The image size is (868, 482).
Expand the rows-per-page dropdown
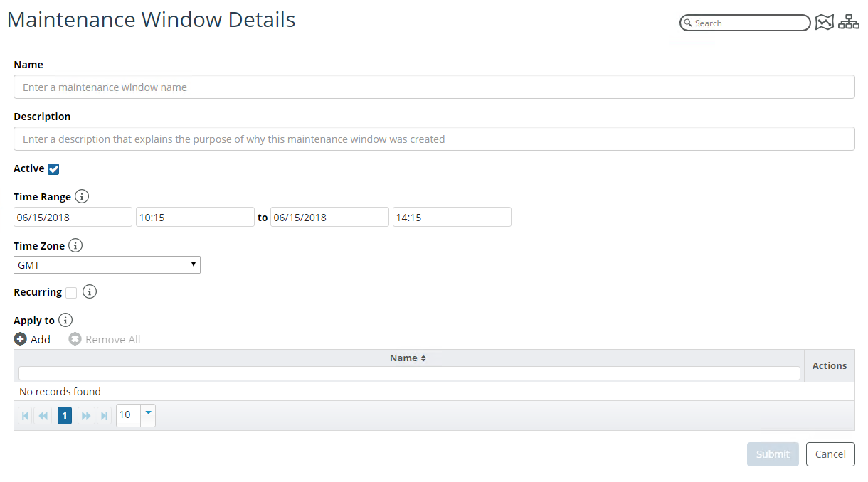(148, 415)
